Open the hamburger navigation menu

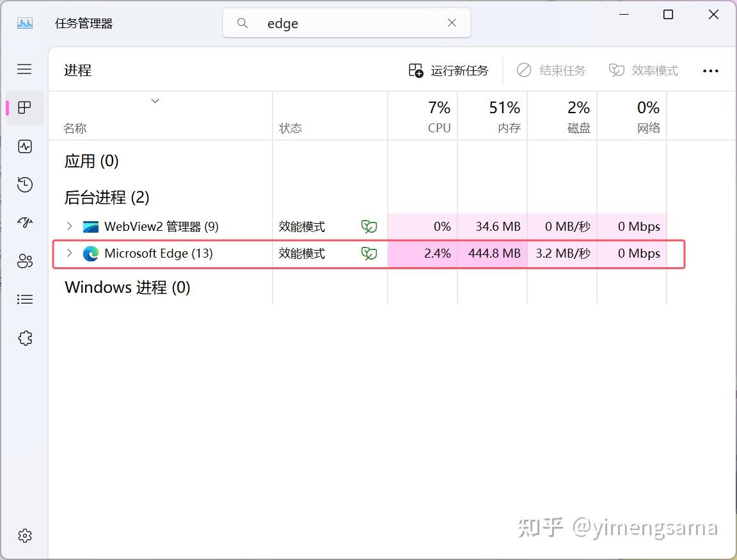(x=24, y=69)
